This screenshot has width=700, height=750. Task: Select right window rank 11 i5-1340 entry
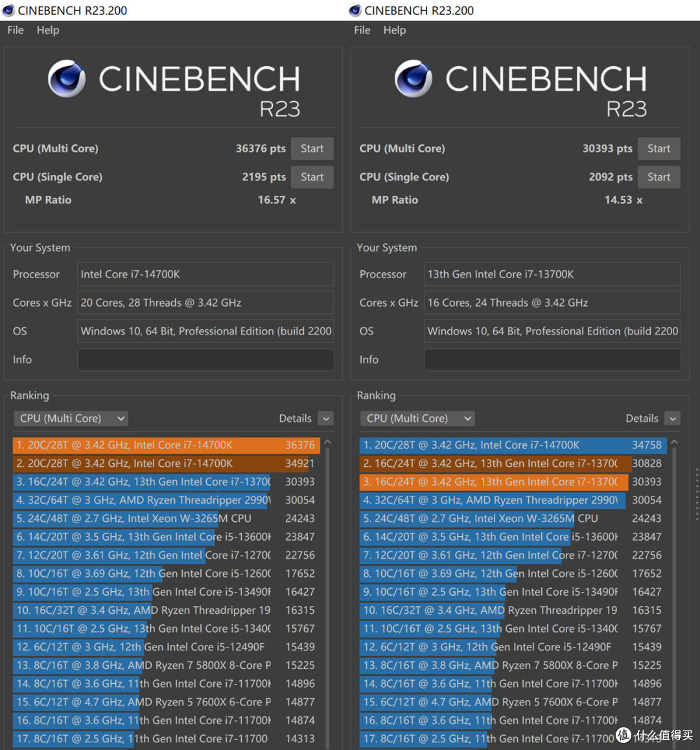click(513, 629)
